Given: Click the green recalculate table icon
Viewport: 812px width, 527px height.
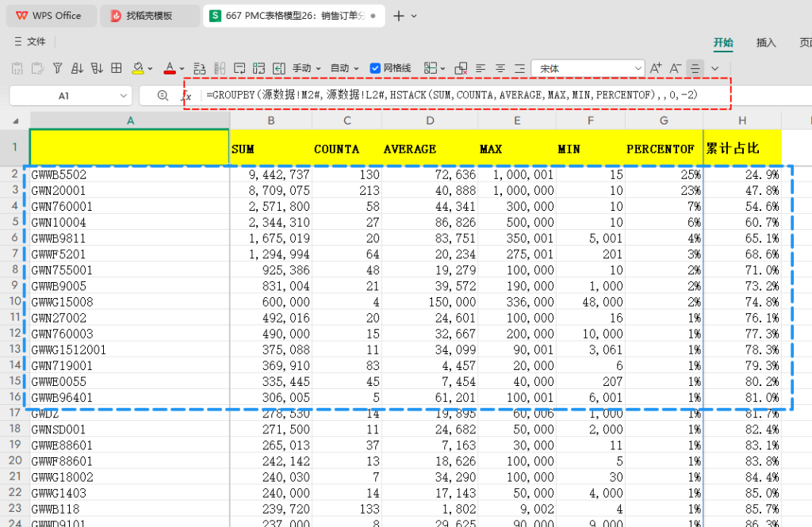Looking at the screenshot, I should coord(259,68).
